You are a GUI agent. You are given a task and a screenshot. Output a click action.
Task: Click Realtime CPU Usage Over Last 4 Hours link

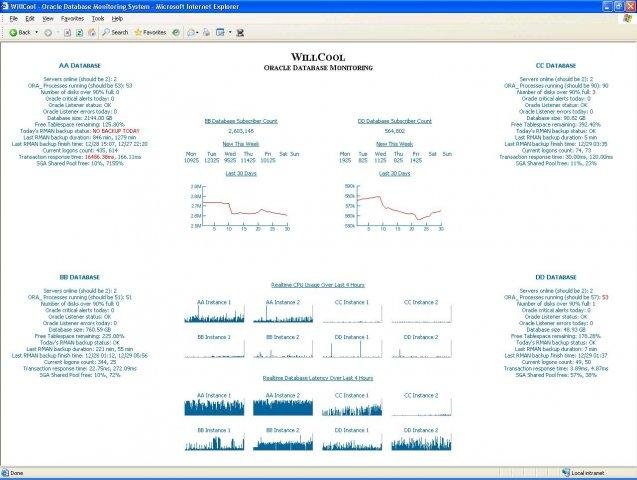pos(318,285)
